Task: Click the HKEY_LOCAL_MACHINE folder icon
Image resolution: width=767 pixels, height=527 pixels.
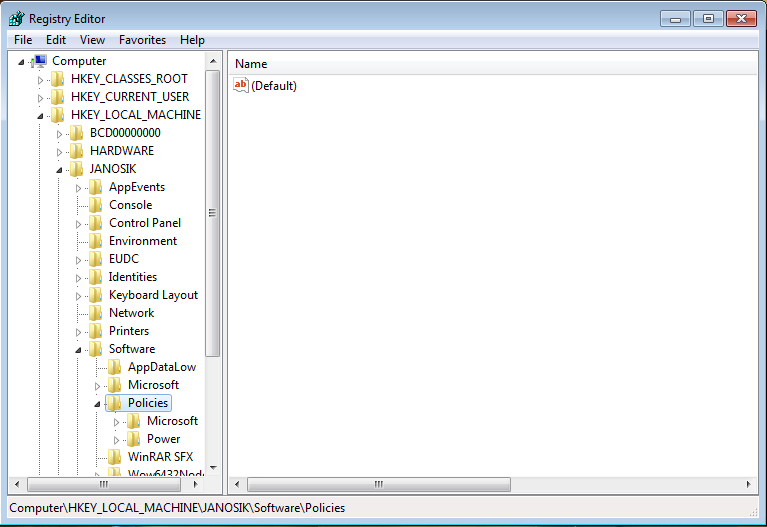Action: tap(58, 115)
